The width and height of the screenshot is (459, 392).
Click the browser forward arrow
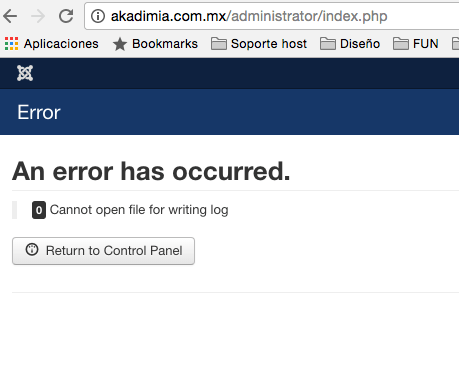tap(38, 16)
